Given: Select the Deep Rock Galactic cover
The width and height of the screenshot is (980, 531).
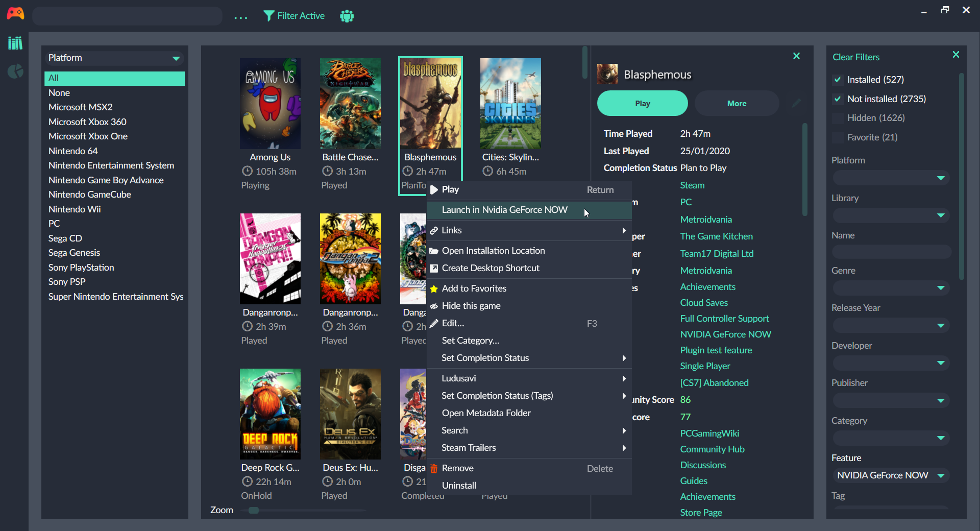Looking at the screenshot, I should click(270, 414).
